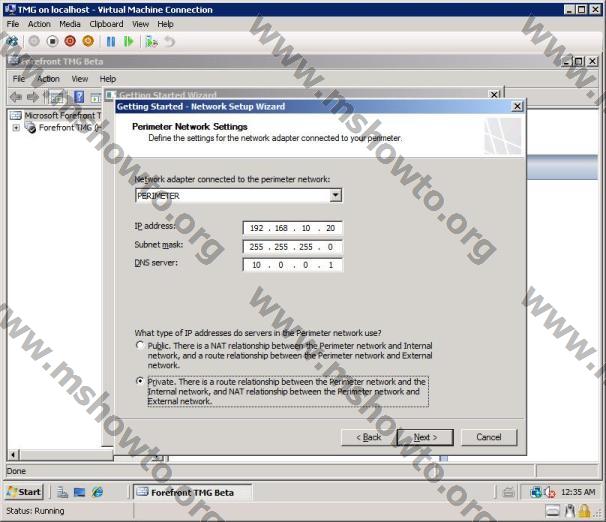Image resolution: width=606 pixels, height=522 pixels.
Task: Open the Clipboard menu
Action: click(106, 24)
